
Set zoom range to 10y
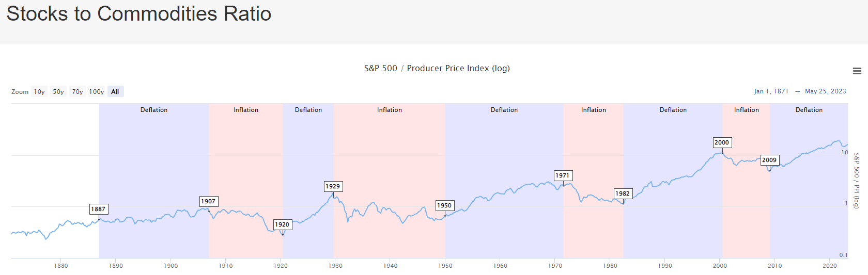[39, 92]
